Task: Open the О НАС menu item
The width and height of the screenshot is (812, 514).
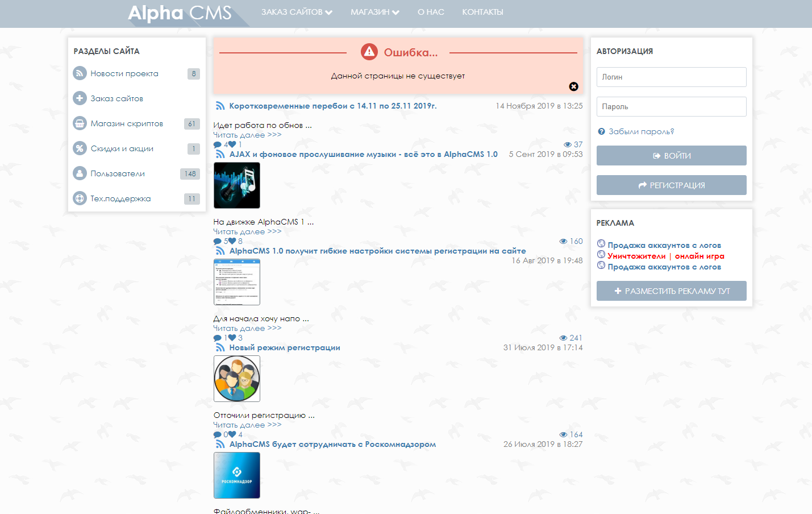Action: 431,12
